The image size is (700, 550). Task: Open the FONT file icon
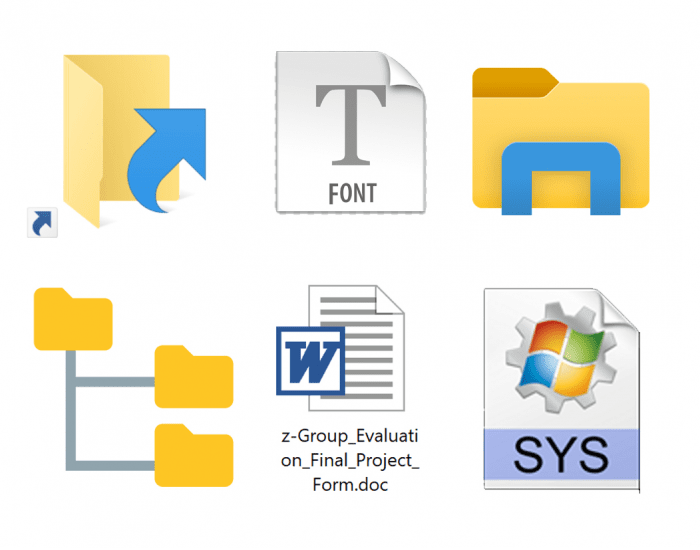coord(351,132)
